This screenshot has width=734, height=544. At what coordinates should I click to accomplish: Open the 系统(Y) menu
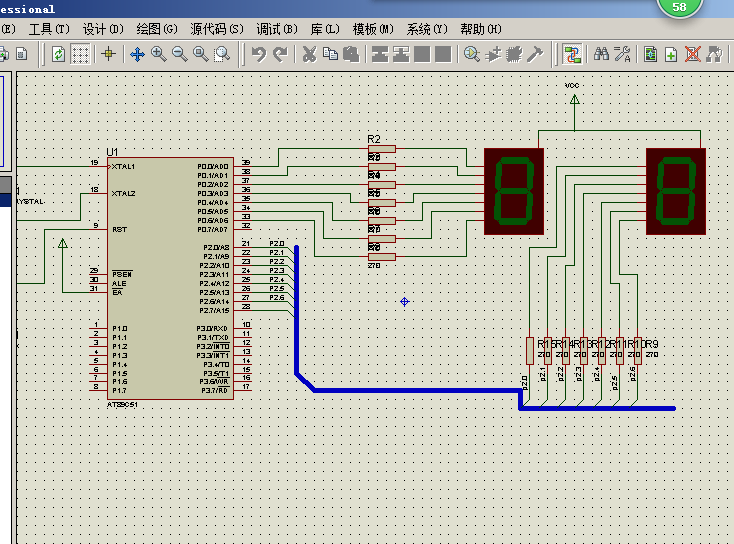tap(427, 29)
